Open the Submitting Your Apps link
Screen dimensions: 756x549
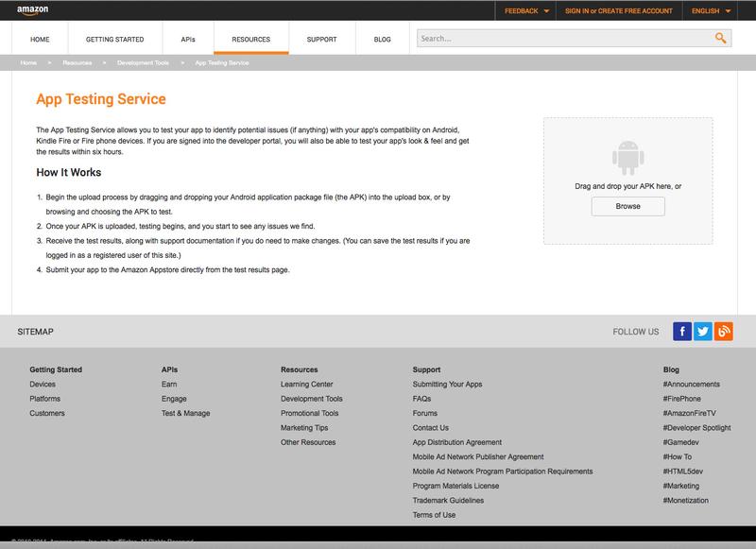click(447, 385)
